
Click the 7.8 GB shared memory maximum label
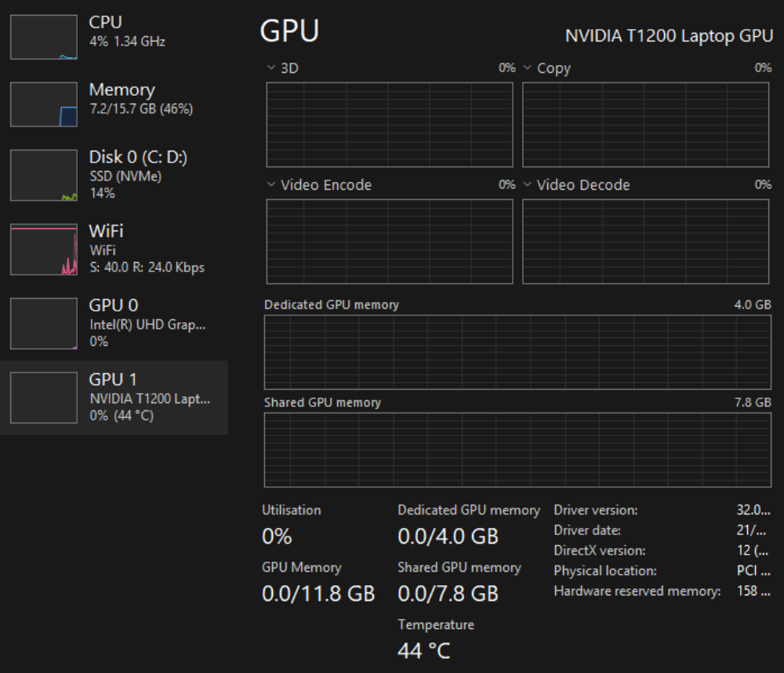(753, 402)
